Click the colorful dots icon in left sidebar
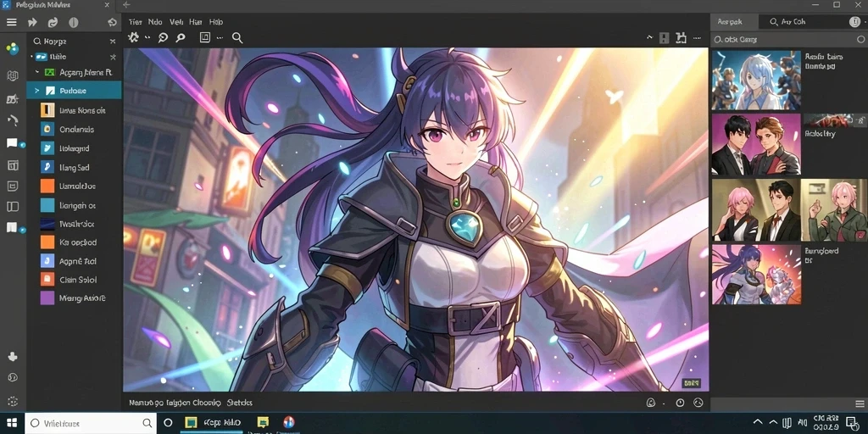Viewport: 868px width, 434px height. [12, 49]
